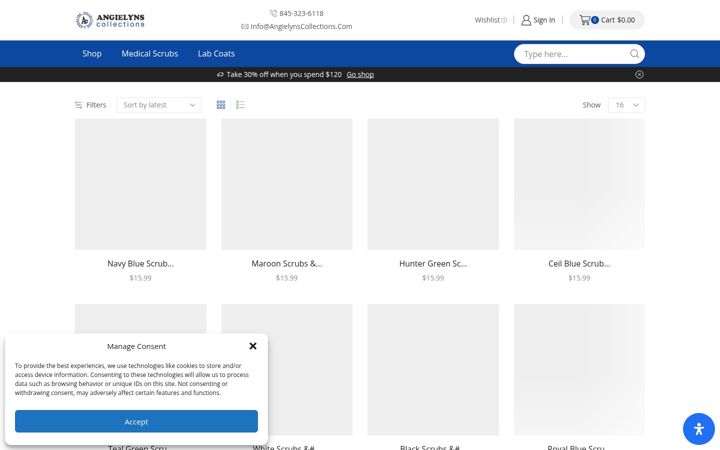Screen dimensions: 720x450
Task: Click the search magnifier icon
Action: (x=634, y=54)
